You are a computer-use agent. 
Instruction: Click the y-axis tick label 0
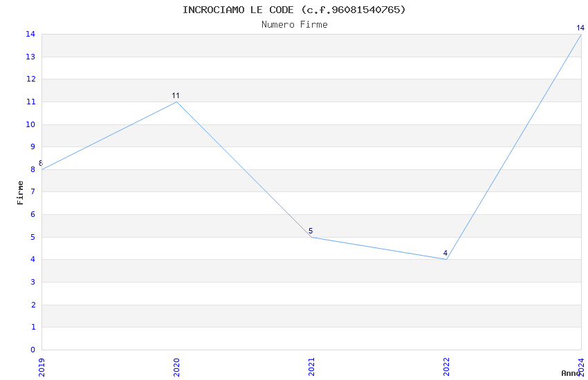pyautogui.click(x=33, y=350)
